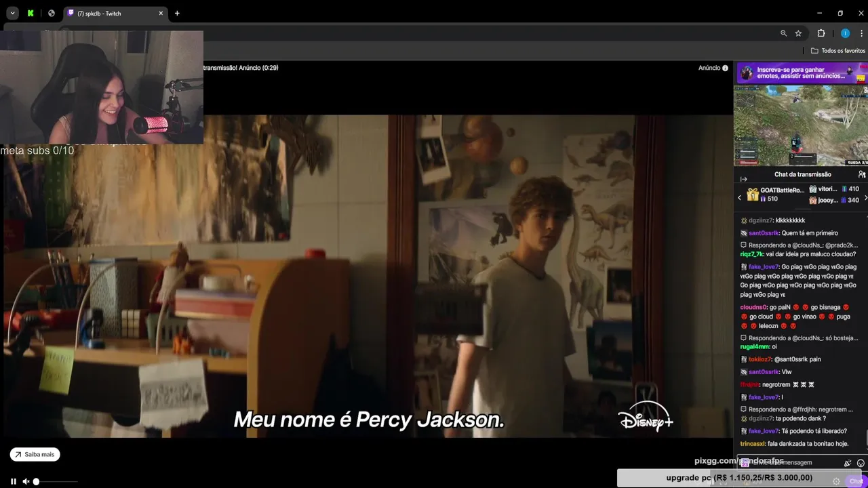
Task: Open chat settings gear icon
Action: tap(836, 481)
